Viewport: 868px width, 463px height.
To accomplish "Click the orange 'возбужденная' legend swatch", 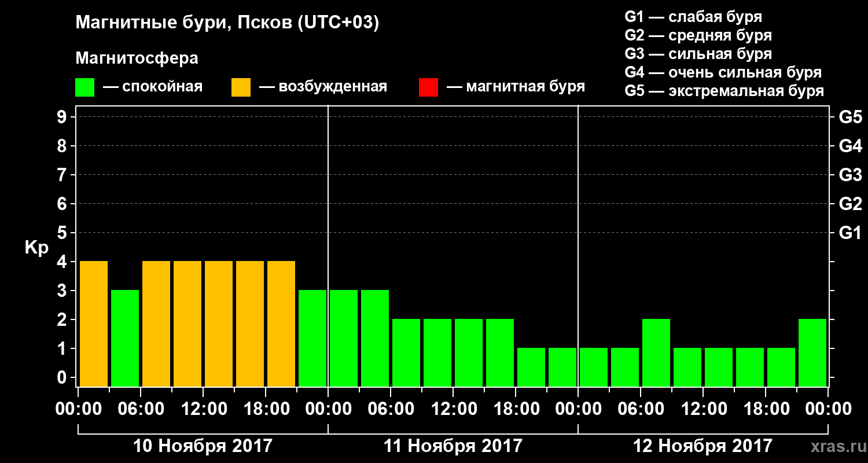I will pyautogui.click(x=241, y=87).
